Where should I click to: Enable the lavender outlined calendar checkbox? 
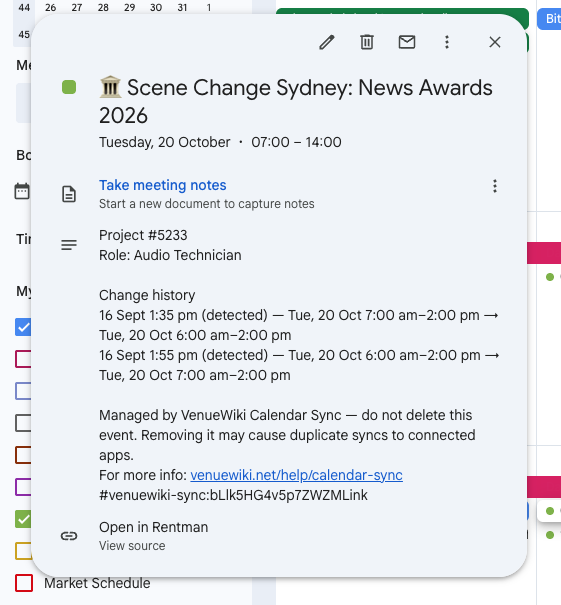(23, 391)
